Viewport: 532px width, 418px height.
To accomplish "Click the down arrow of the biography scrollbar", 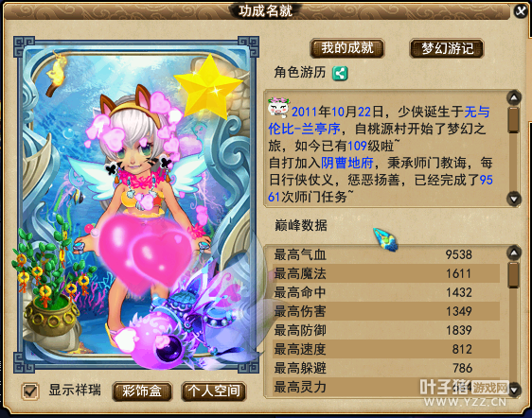I will [514, 199].
